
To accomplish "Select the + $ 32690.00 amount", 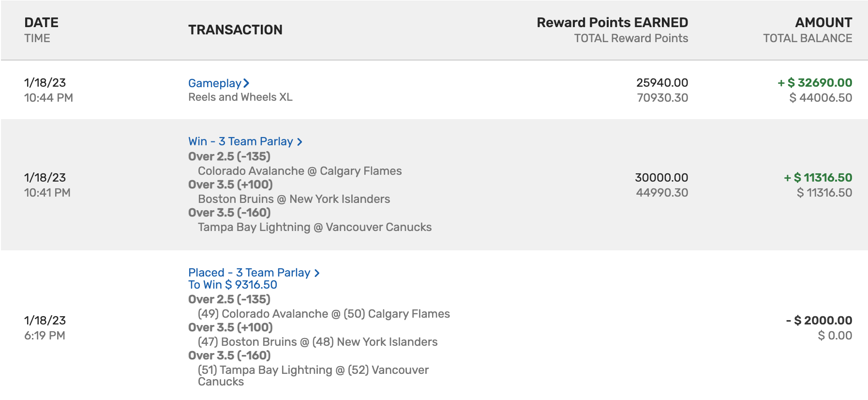I will pyautogui.click(x=815, y=83).
